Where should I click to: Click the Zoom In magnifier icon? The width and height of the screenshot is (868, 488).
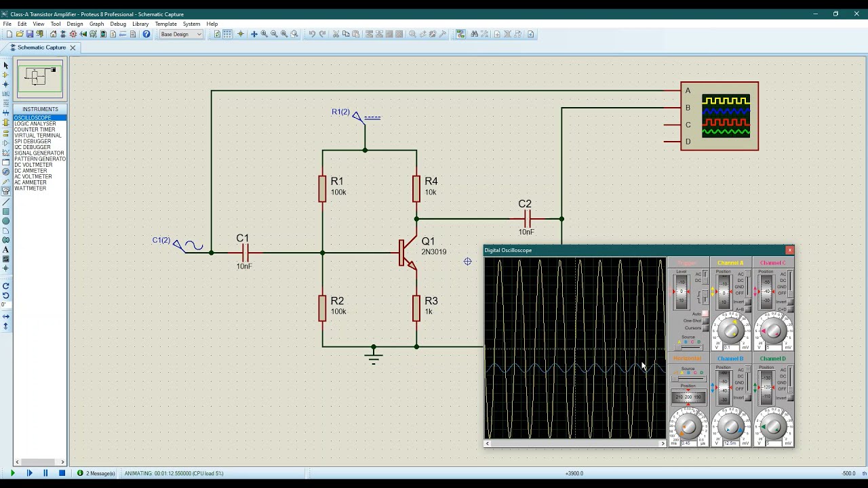point(264,34)
